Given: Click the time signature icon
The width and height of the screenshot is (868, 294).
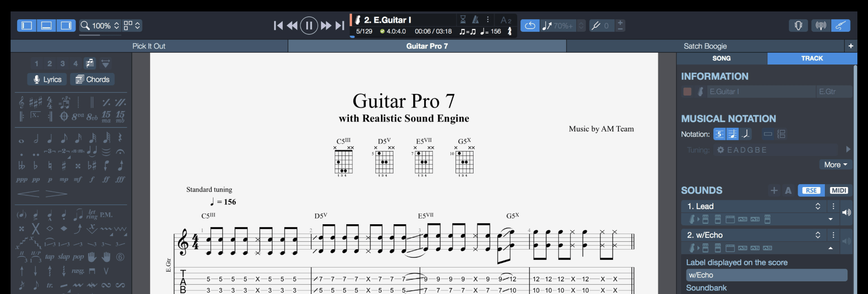Looking at the screenshot, I should 50,102.
